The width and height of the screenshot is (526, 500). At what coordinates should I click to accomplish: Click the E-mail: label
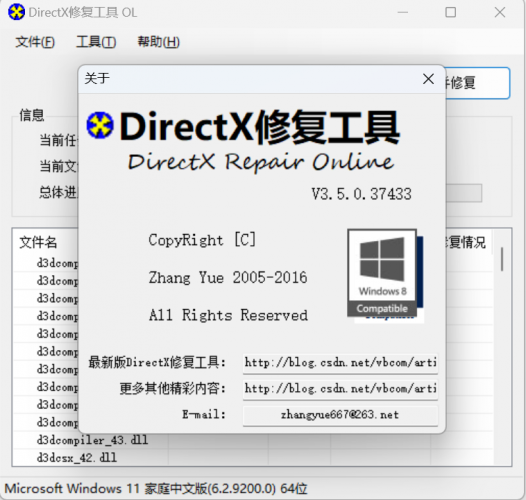tap(204, 414)
